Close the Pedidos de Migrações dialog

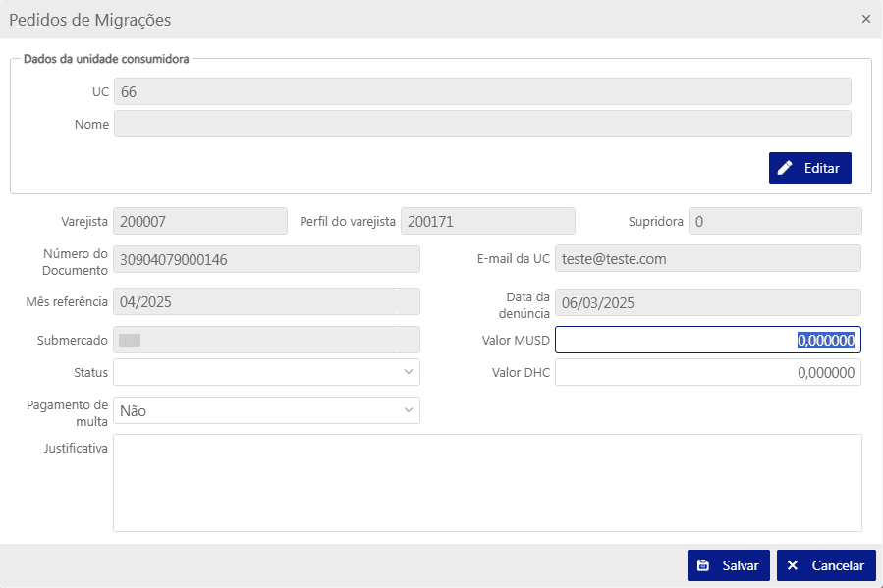(x=865, y=19)
